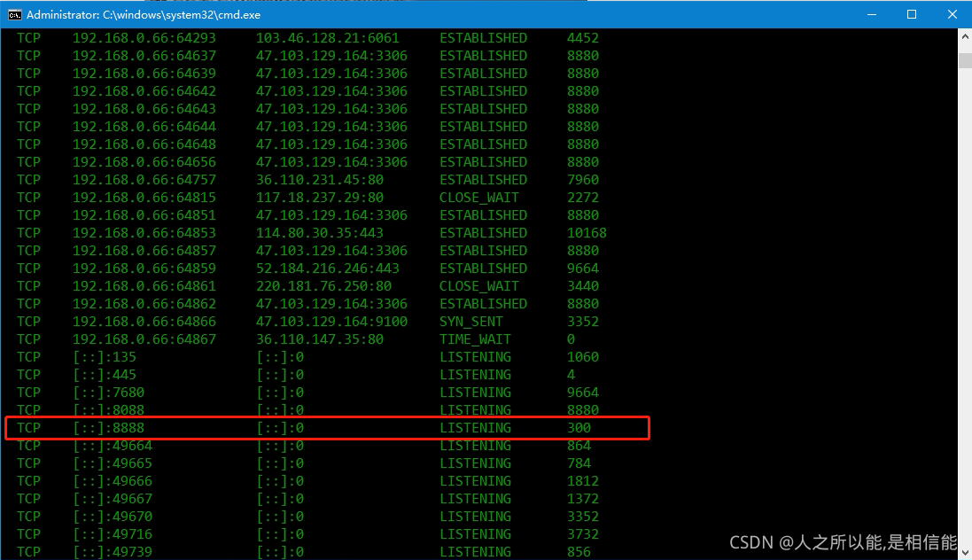Select listening address [::]:49670

(x=113, y=517)
